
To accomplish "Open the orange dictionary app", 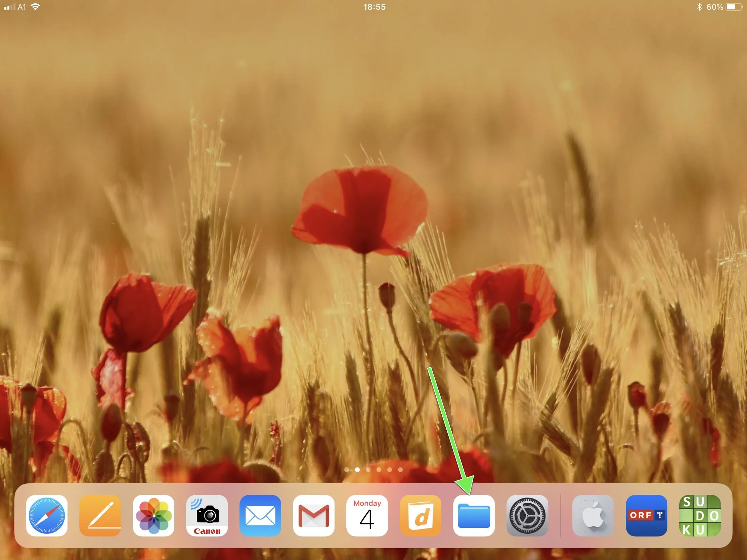I will pos(421,515).
